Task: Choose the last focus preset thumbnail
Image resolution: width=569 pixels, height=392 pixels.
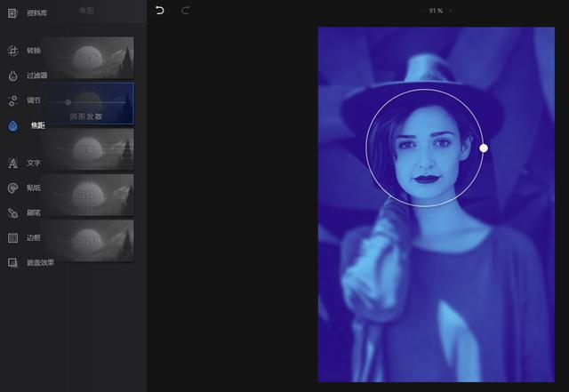Action: tap(88, 240)
